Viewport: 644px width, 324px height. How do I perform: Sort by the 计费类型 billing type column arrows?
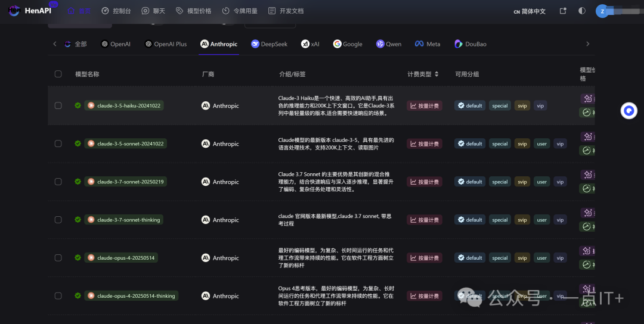436,74
